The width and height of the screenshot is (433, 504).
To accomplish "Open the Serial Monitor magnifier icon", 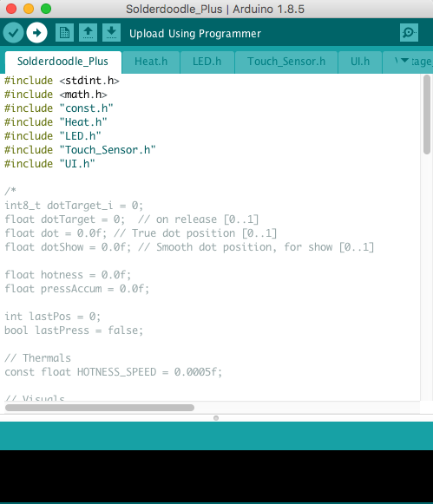I will click(409, 33).
